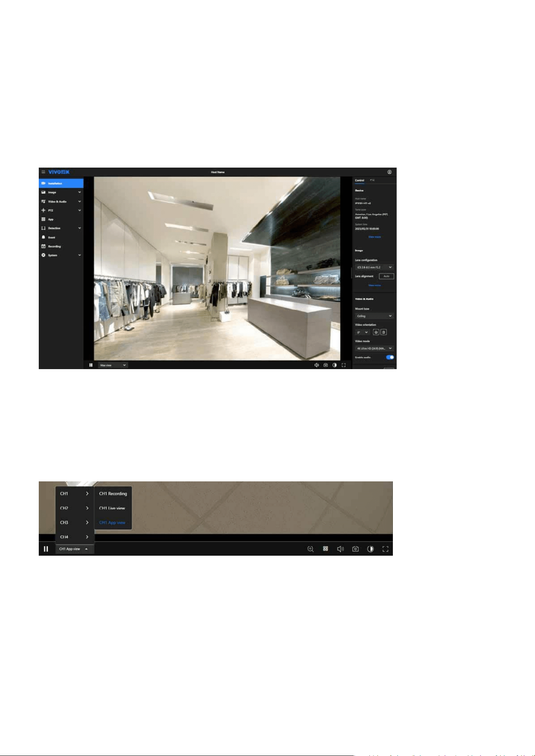Open the Lens configuration dropdown
Viewport: 535px width, 756px height.
click(x=374, y=267)
